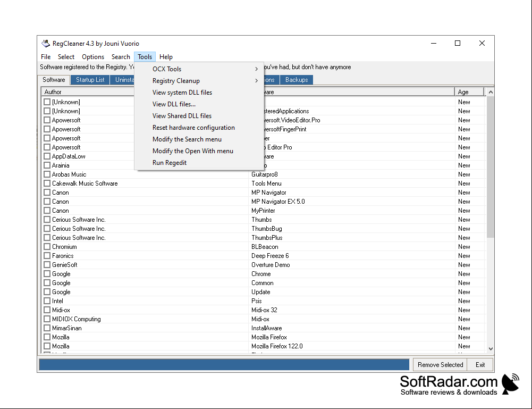Screen dimensions: 532x409
Task: Click the scrollbar down arrow
Action: (490, 348)
